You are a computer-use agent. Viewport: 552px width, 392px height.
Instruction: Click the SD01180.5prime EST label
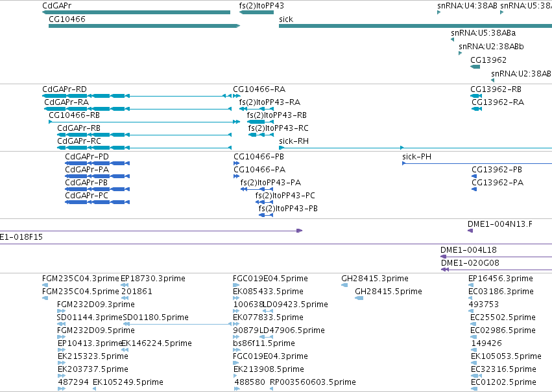156,317
